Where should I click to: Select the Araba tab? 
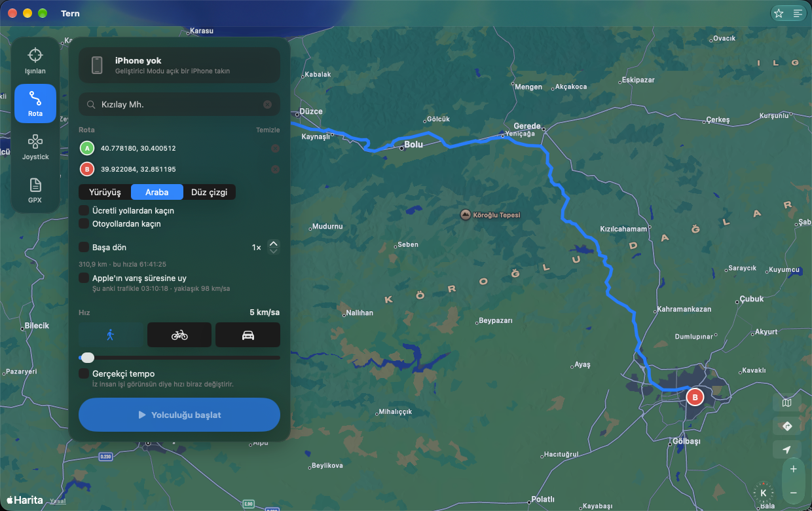[157, 192]
